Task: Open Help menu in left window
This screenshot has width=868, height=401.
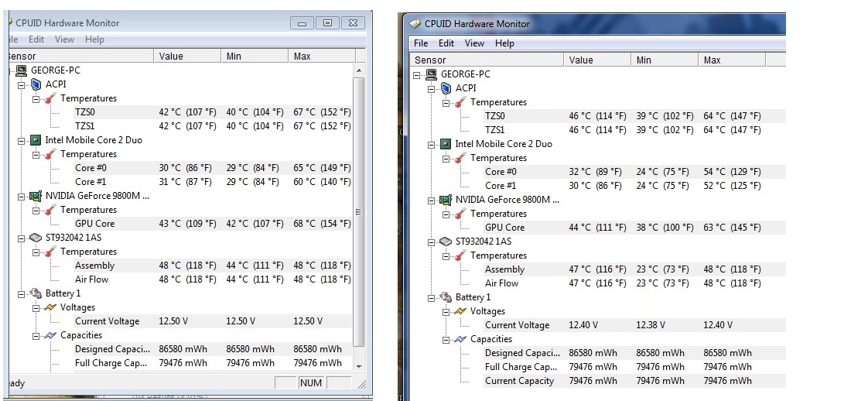Action: [94, 39]
